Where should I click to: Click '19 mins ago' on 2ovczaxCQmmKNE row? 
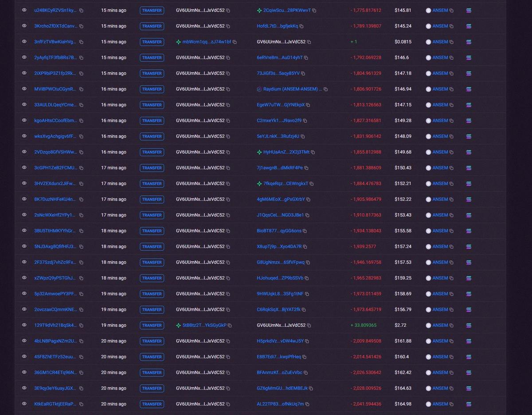click(113, 309)
